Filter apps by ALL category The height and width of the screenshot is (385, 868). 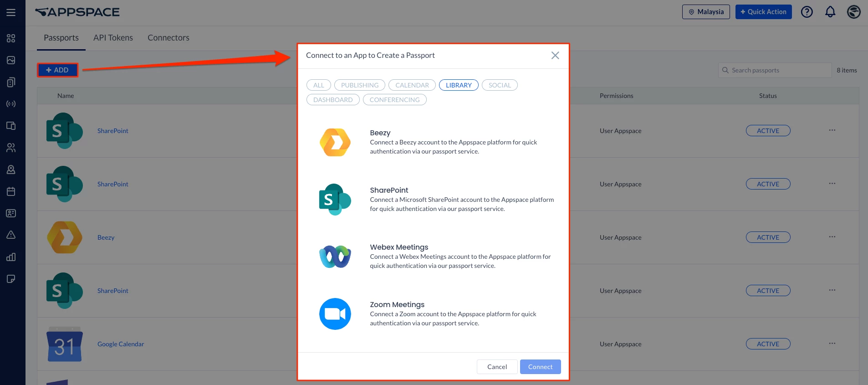coord(319,85)
